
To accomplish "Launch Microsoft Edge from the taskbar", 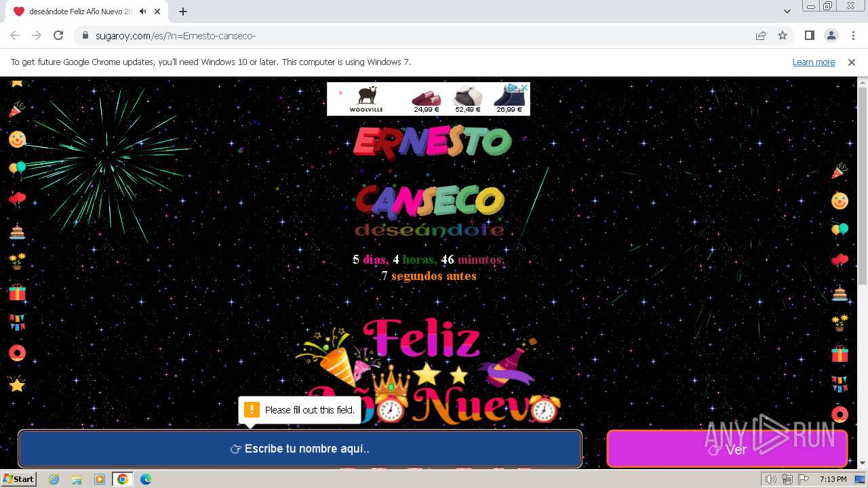I will (145, 479).
